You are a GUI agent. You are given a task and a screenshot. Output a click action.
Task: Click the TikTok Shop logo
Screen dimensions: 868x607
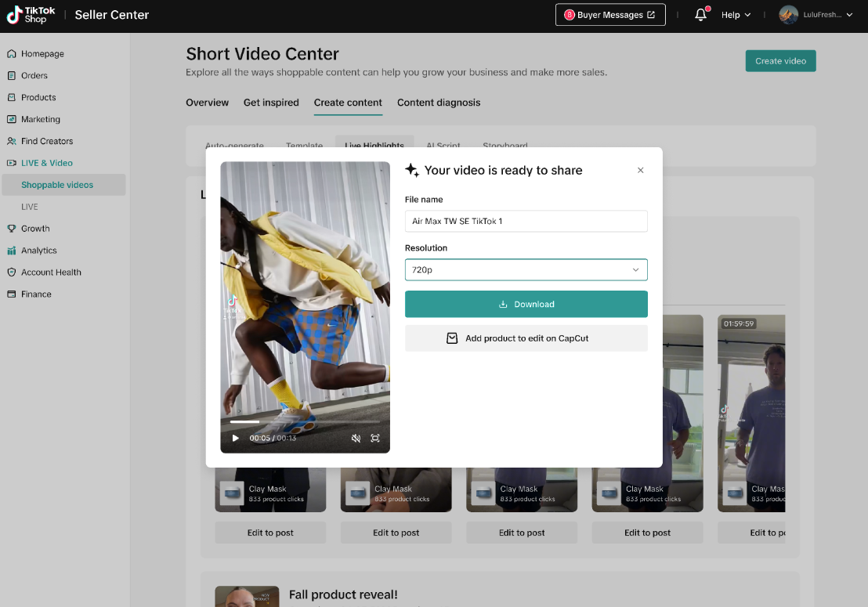(x=31, y=15)
